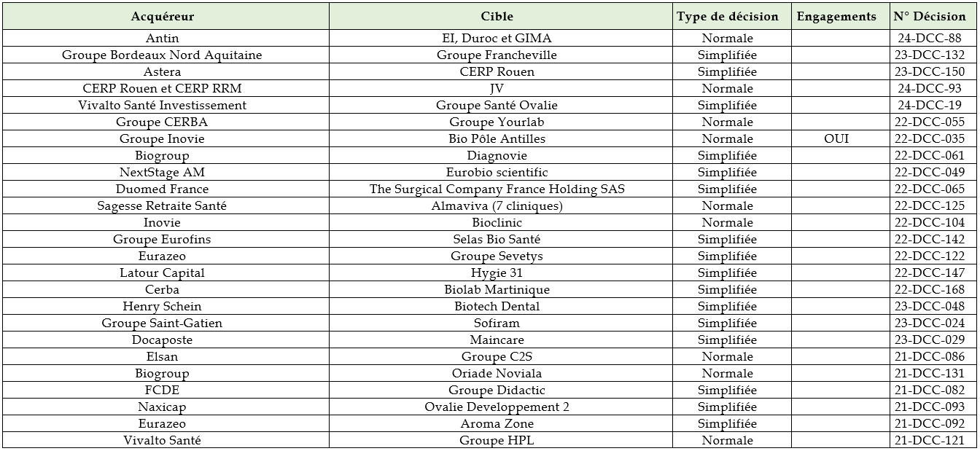
Task: Select the Almaviva (7 cliniques) cell
Action: [497, 205]
